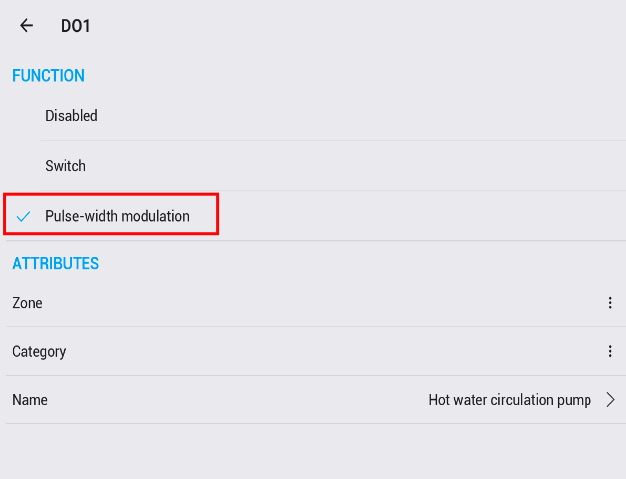The image size is (626, 479).
Task: Choose Pulse-width modulation function
Action: (117, 216)
